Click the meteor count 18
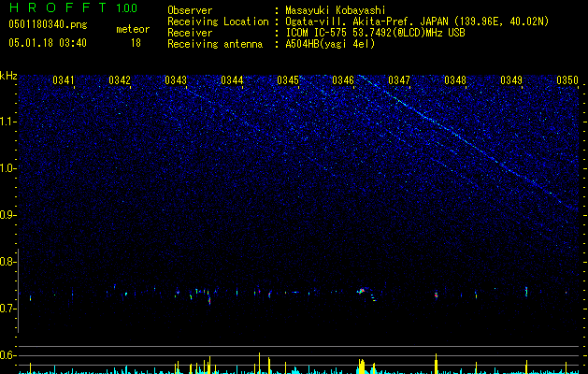588x374 pixels. tap(136, 43)
